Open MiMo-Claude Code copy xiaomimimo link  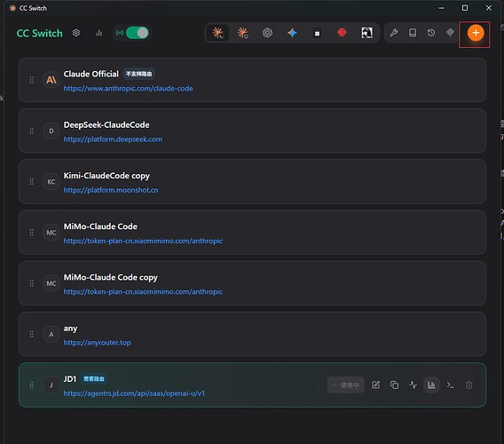point(143,292)
